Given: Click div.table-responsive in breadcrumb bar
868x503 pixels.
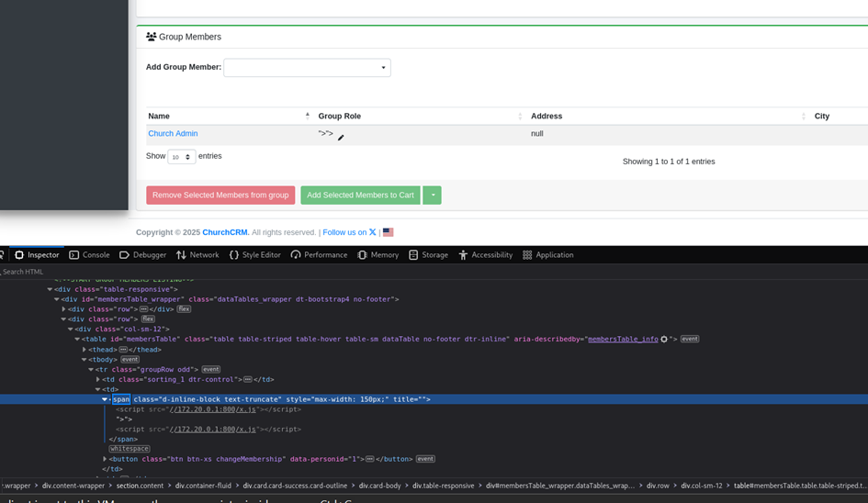Looking at the screenshot, I should (443, 486).
